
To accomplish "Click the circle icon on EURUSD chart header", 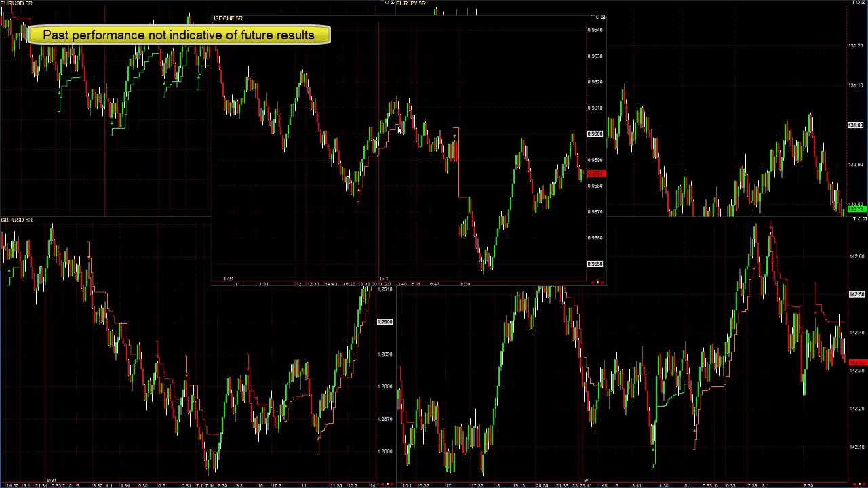I will click(x=387, y=2).
